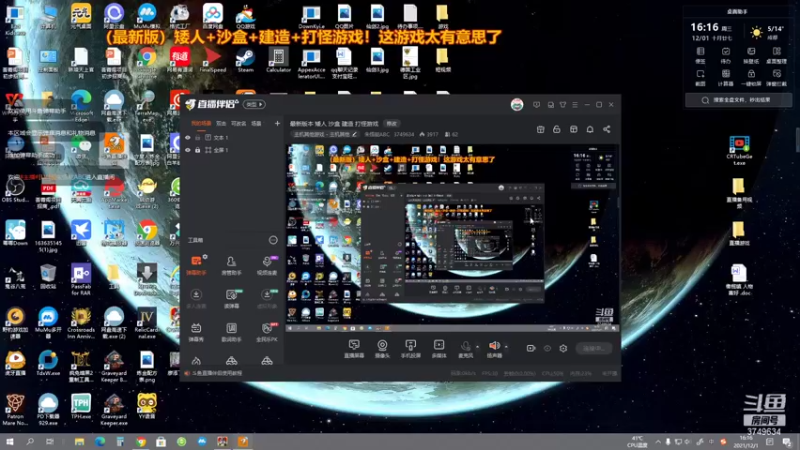This screenshot has height=450, width=800.
Task: Open the video connect tool with the purple badge
Action: 267,265
